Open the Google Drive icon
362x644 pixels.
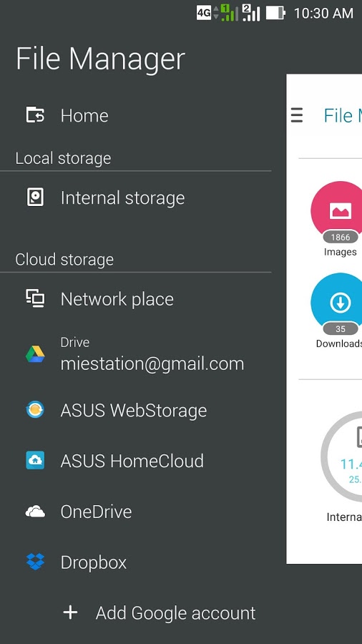click(x=35, y=353)
